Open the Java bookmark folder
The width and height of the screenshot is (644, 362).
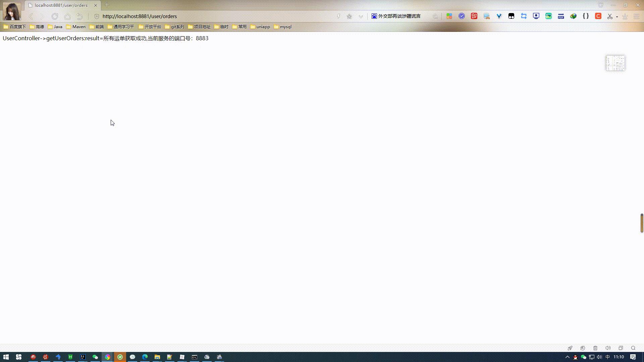55,27
